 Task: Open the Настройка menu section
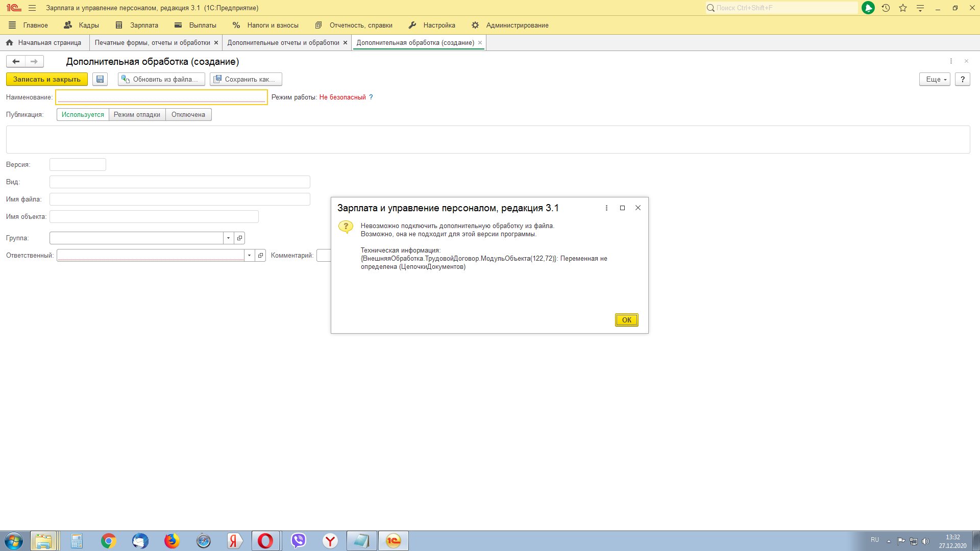click(x=432, y=25)
